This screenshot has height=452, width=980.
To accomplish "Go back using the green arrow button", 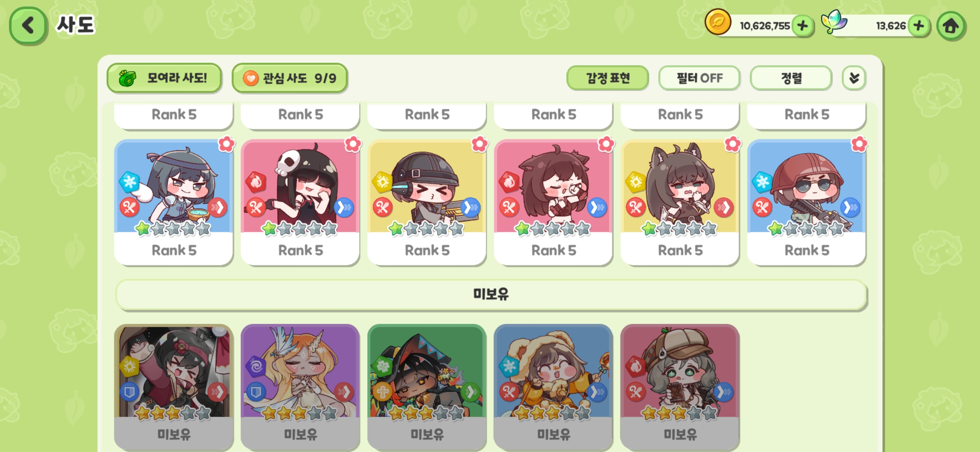I will [28, 26].
